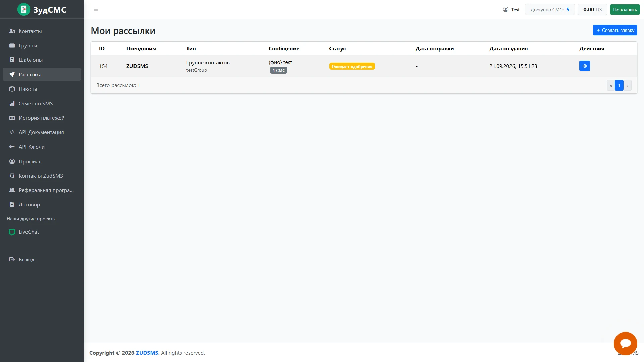The image size is (644, 362).
Task: Open Контакты icon in sidebar
Action: pos(12,31)
